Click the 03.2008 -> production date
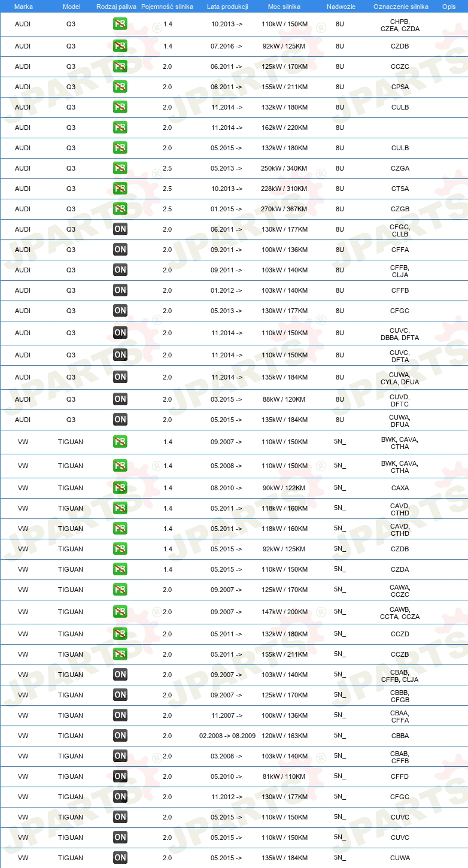468x868 pixels. (x=227, y=756)
